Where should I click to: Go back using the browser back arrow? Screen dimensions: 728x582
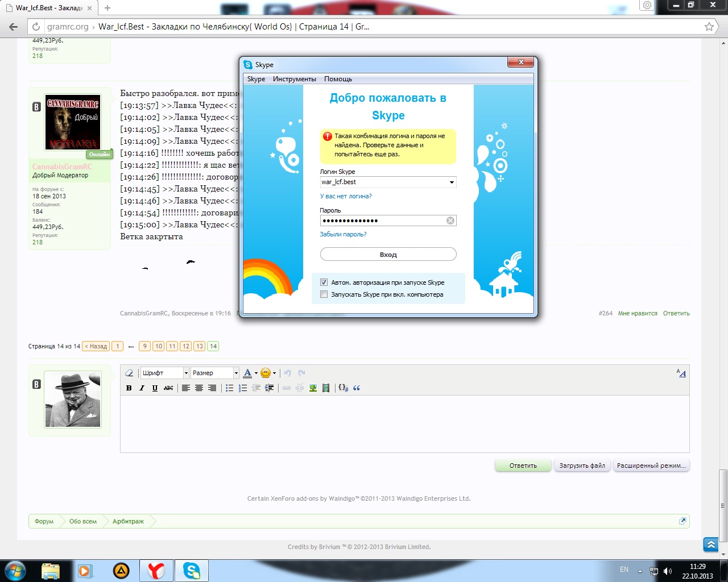pos(13,27)
